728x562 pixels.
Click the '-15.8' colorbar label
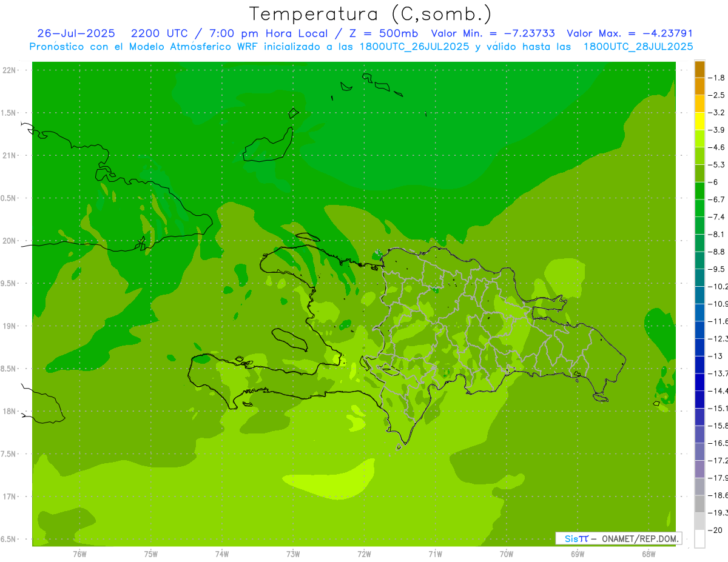(718, 426)
